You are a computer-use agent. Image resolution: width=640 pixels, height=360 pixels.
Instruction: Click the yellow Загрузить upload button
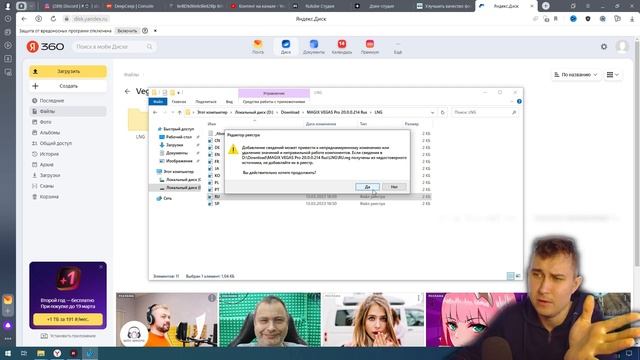[68, 71]
